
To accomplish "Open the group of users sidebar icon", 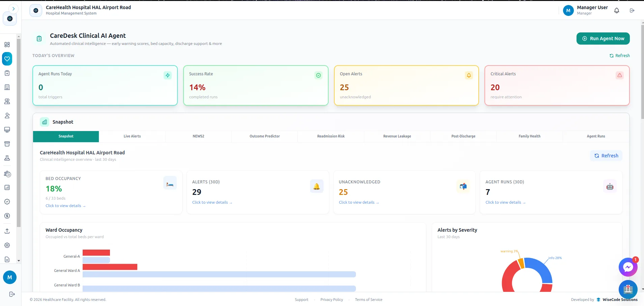I will [7, 101].
